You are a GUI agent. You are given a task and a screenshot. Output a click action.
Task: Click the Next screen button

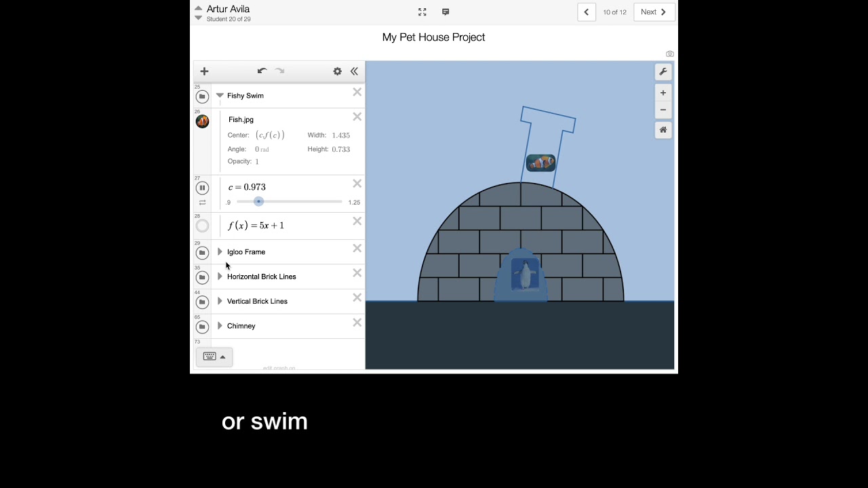click(654, 12)
